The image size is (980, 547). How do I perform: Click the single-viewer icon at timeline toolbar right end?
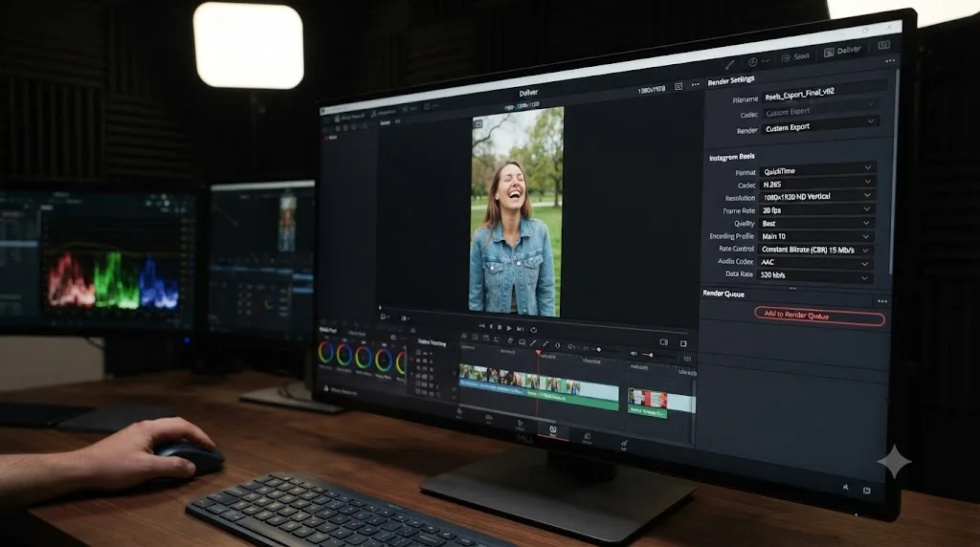coord(683,343)
